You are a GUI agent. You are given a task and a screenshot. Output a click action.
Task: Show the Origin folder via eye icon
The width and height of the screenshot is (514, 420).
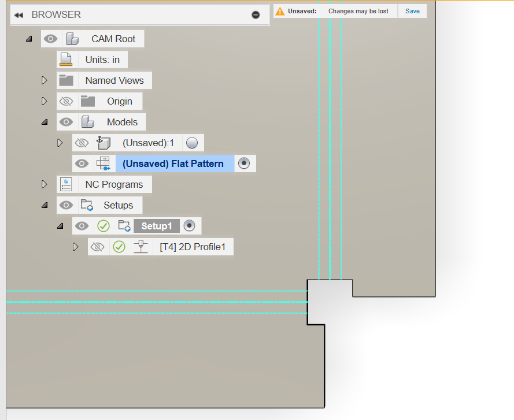click(x=66, y=101)
